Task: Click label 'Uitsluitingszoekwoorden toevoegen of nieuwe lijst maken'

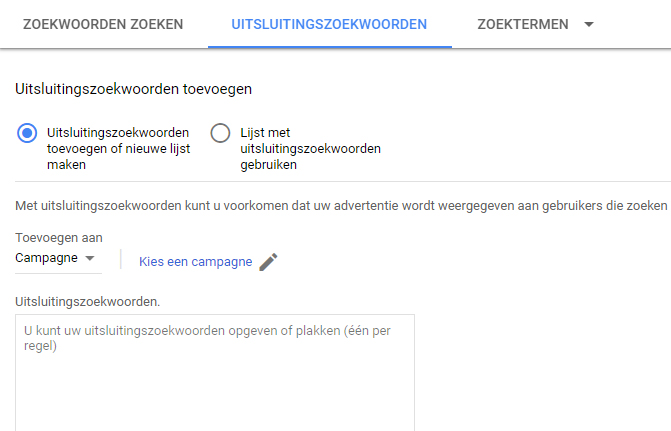Action: [119, 149]
